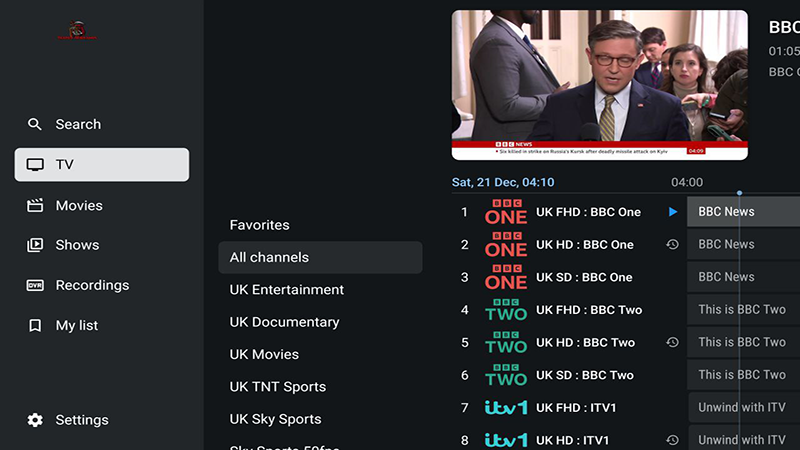Click the play indicator on channel 1
800x450 pixels.
click(x=673, y=212)
